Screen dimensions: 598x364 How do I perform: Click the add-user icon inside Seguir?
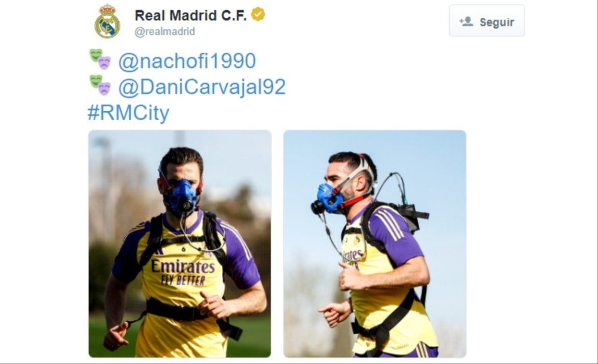466,22
